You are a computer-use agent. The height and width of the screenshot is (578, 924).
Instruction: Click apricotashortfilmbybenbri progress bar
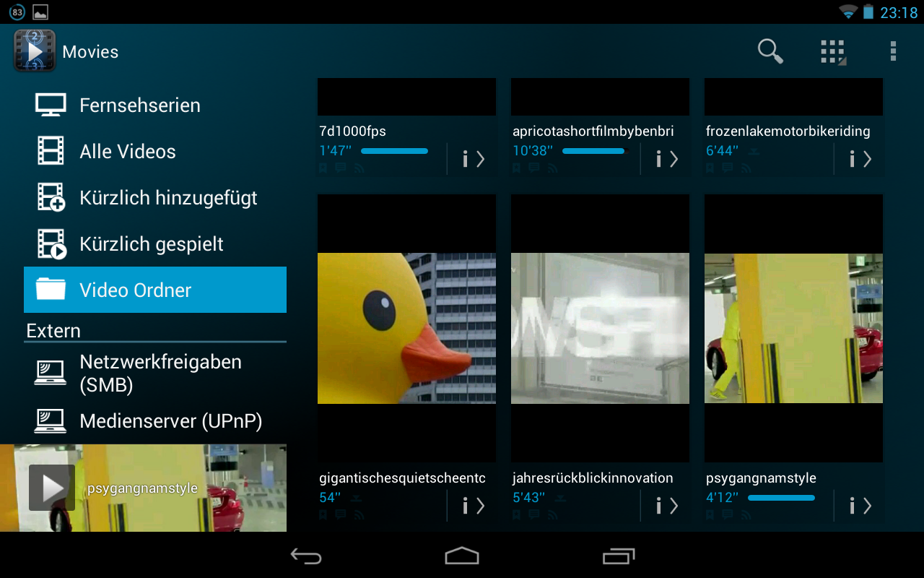(x=594, y=151)
